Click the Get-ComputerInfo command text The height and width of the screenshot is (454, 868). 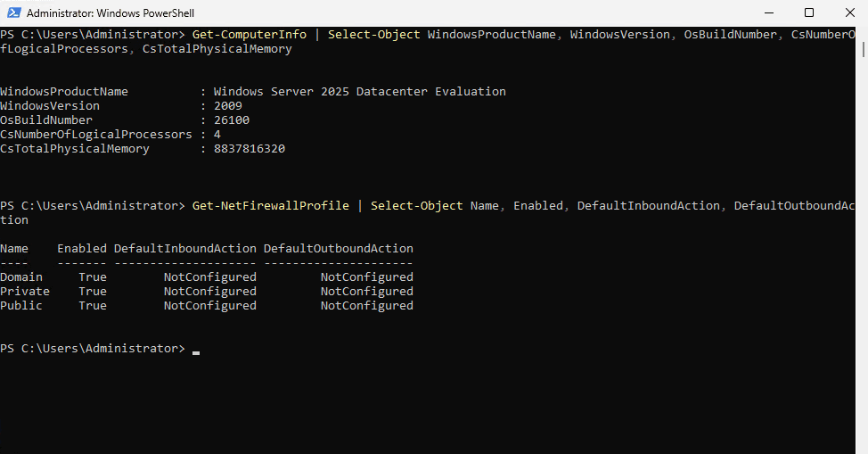click(250, 35)
